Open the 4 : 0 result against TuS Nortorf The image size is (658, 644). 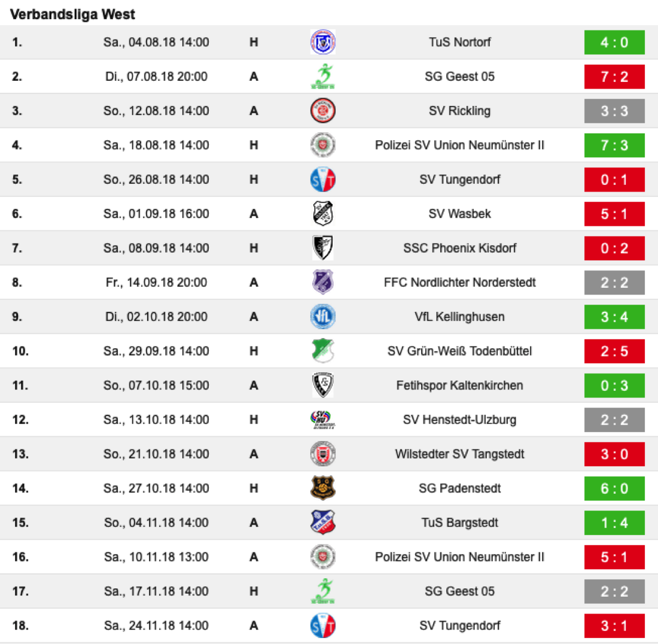[614, 42]
